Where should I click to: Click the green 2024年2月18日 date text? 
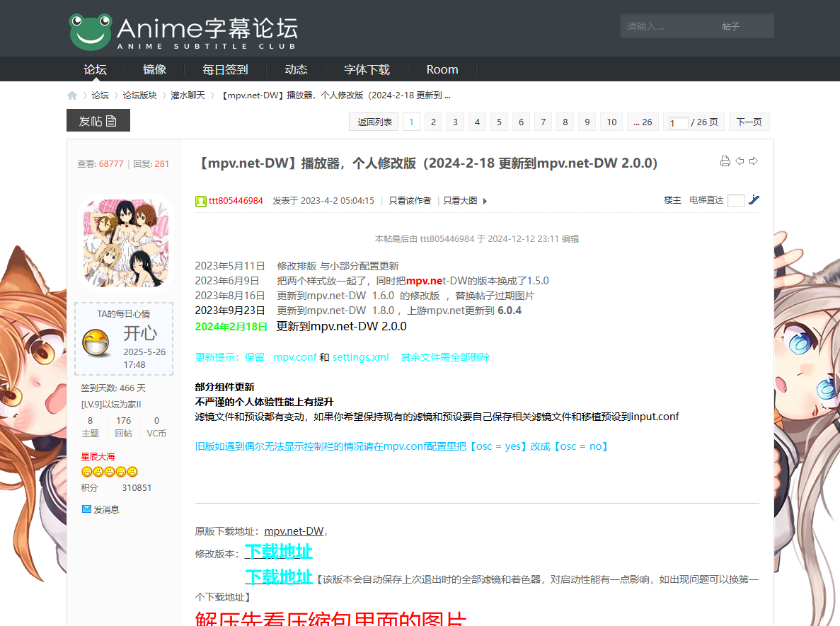pyautogui.click(x=231, y=327)
